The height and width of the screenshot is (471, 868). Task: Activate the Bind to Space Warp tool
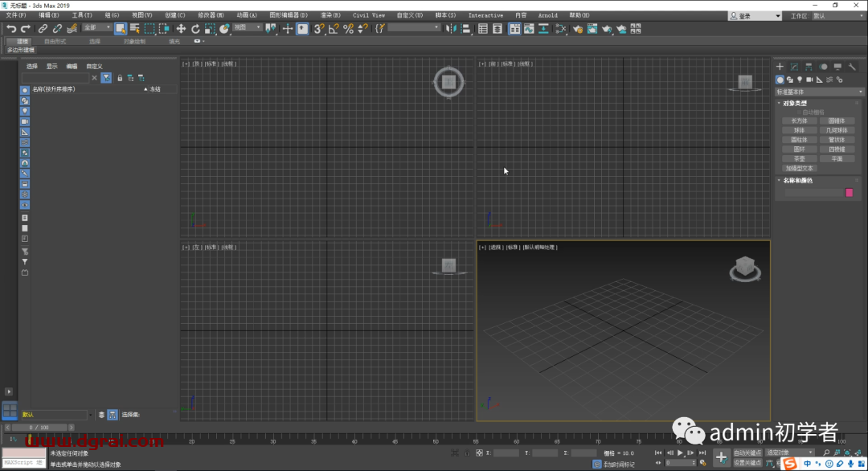pos(72,29)
